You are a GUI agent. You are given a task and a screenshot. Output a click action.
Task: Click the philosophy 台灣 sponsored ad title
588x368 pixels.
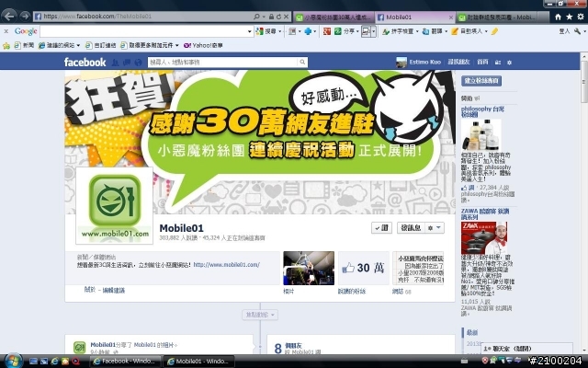[482, 111]
